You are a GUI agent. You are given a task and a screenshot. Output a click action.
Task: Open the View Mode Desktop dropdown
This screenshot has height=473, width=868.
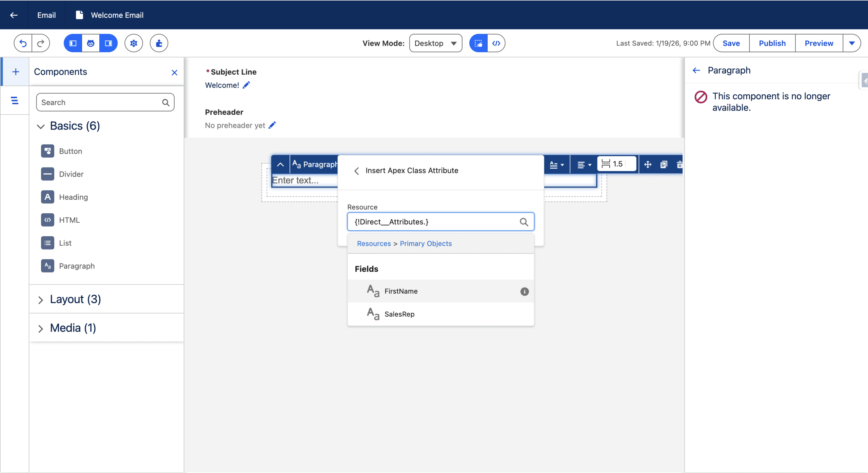pos(435,43)
